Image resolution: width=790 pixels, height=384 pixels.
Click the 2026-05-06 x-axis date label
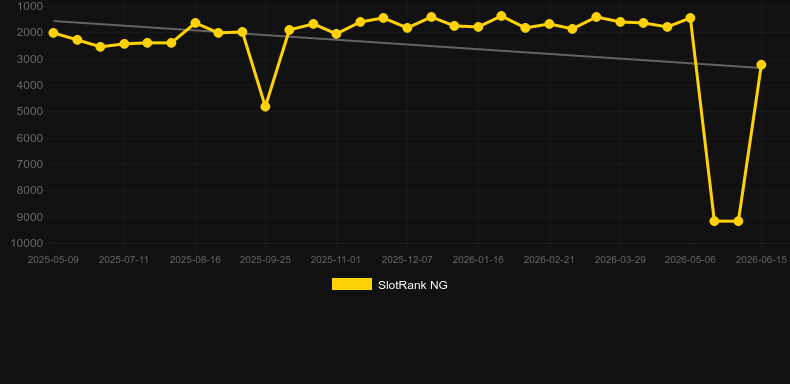690,260
